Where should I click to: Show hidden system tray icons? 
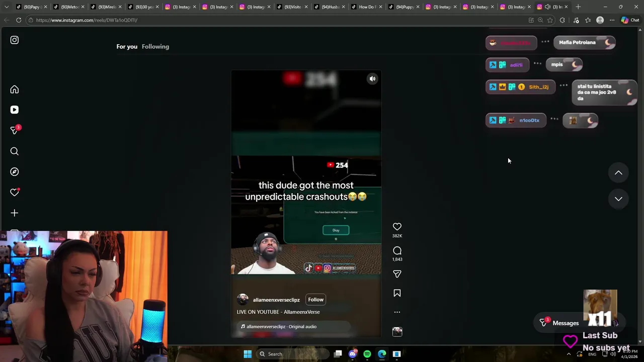pyautogui.click(x=569, y=354)
